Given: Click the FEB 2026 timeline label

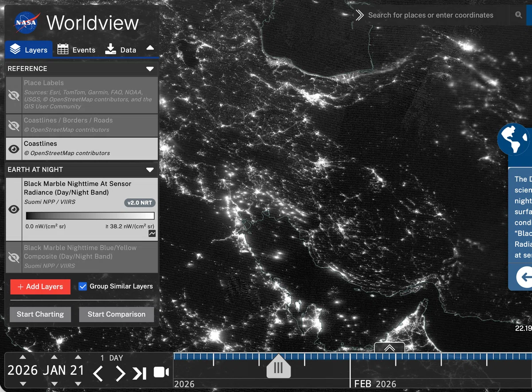Looking at the screenshot, I should pos(375,384).
